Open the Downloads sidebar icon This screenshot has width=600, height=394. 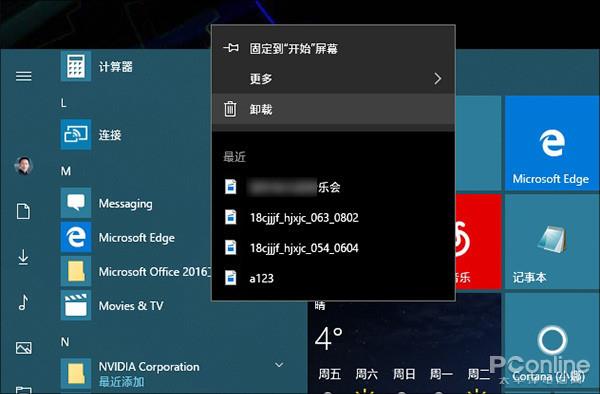pyautogui.click(x=23, y=257)
